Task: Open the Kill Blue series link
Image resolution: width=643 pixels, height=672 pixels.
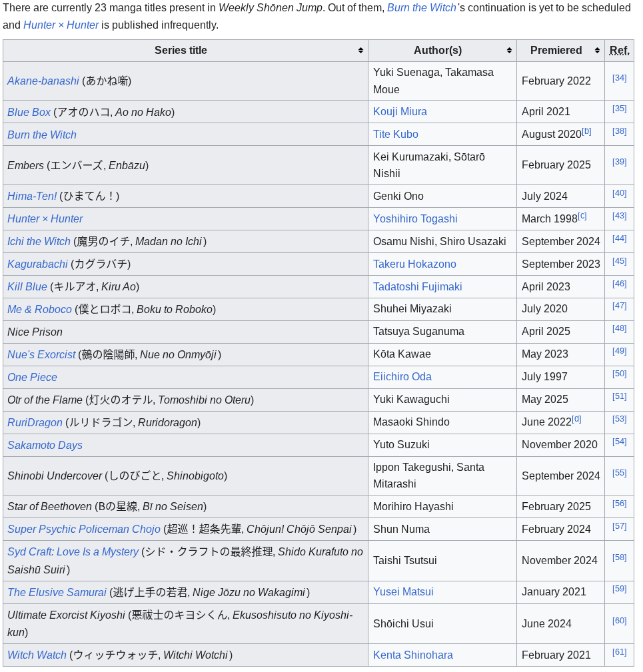Action: (x=27, y=287)
